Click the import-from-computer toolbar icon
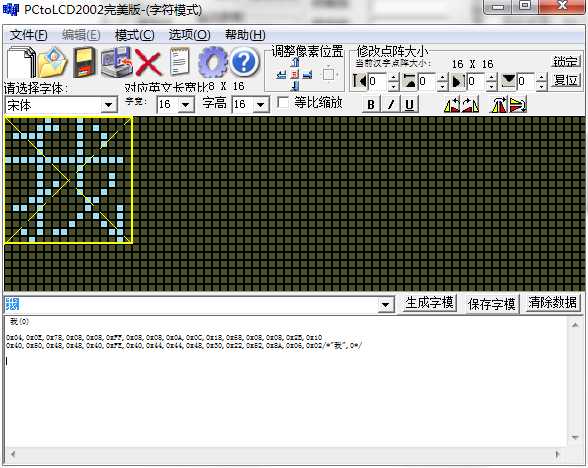 (117, 62)
